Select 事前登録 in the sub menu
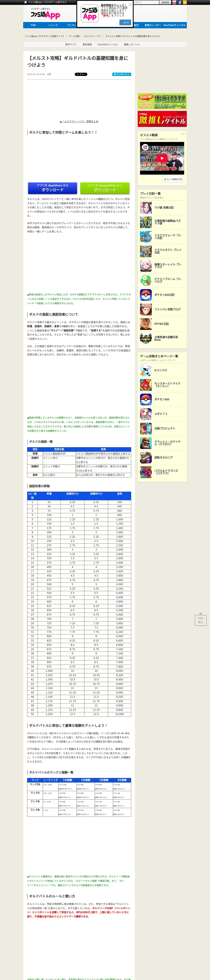The image size is (210, 980). tap(87, 45)
